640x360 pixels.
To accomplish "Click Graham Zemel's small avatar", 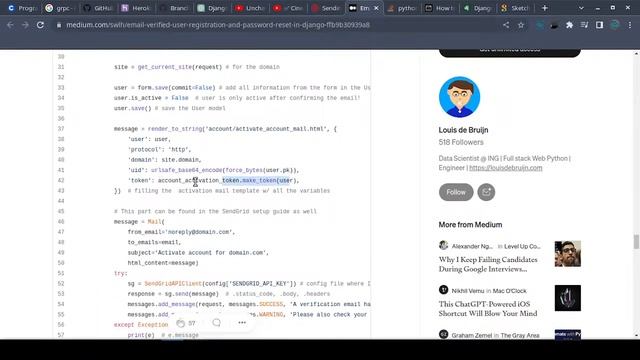I will pos(443,334).
